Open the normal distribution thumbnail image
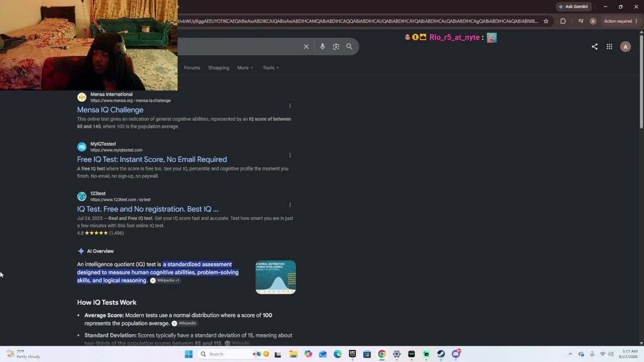 point(276,277)
